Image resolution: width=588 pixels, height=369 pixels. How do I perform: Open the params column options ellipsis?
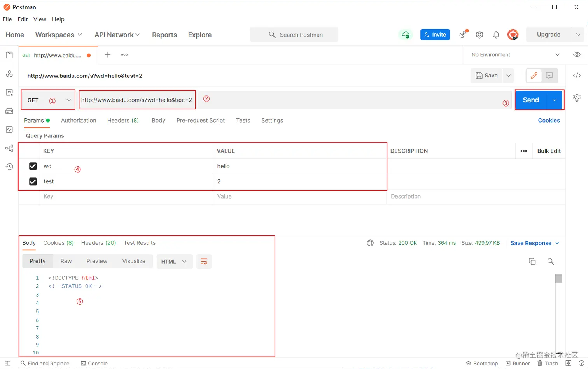pos(524,151)
